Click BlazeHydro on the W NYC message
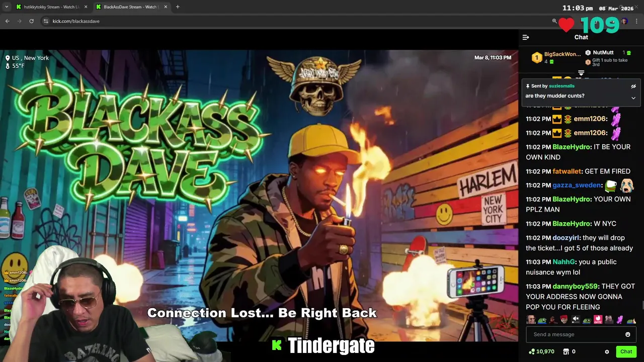Viewport: 644px width, 362px height. click(x=571, y=224)
